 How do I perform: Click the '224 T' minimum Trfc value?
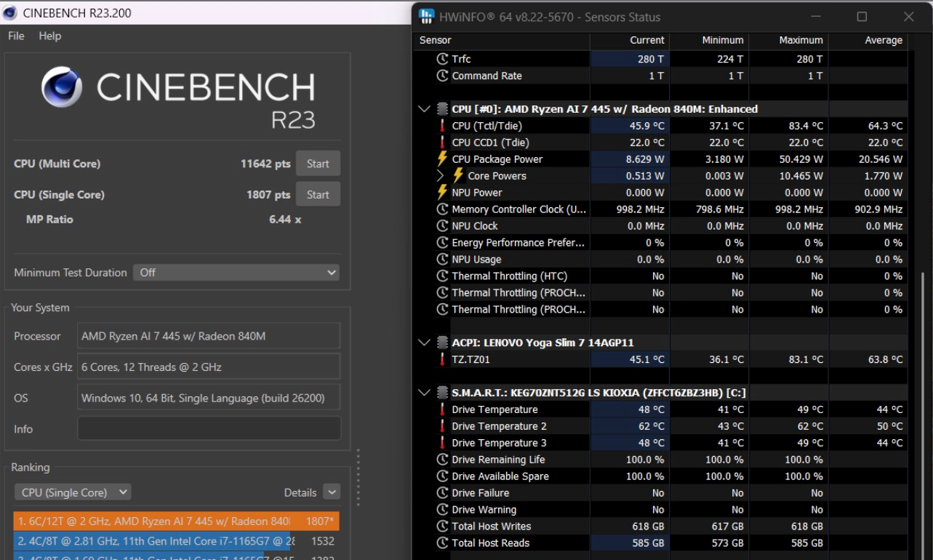tap(730, 59)
